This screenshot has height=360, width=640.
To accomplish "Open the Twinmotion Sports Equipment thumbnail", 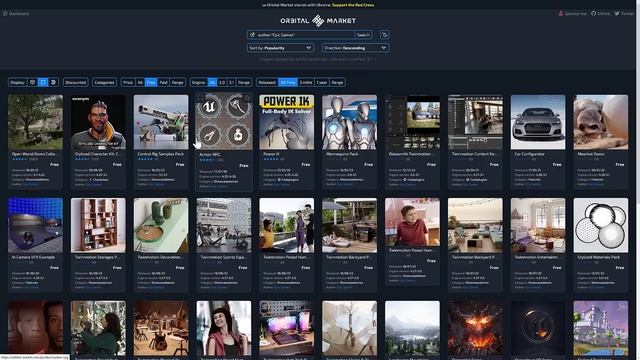I will click(224, 225).
